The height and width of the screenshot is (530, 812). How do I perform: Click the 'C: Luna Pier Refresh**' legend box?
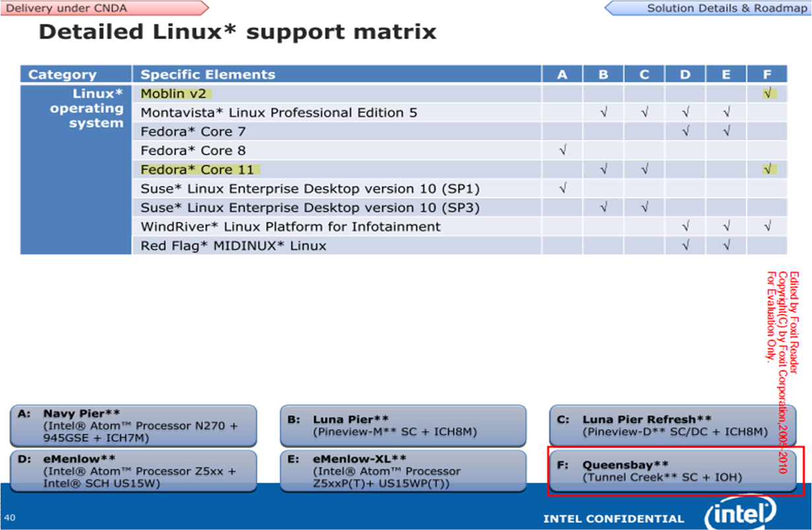coord(672,426)
